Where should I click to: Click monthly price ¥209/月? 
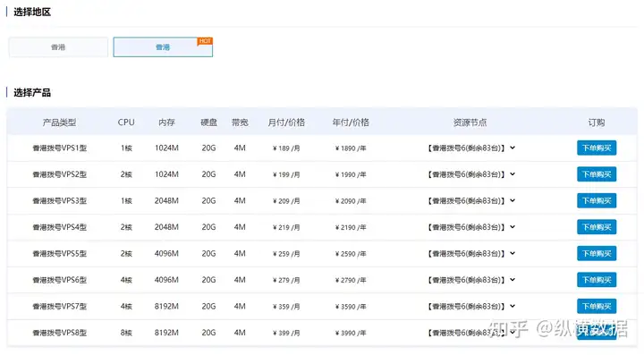click(286, 200)
